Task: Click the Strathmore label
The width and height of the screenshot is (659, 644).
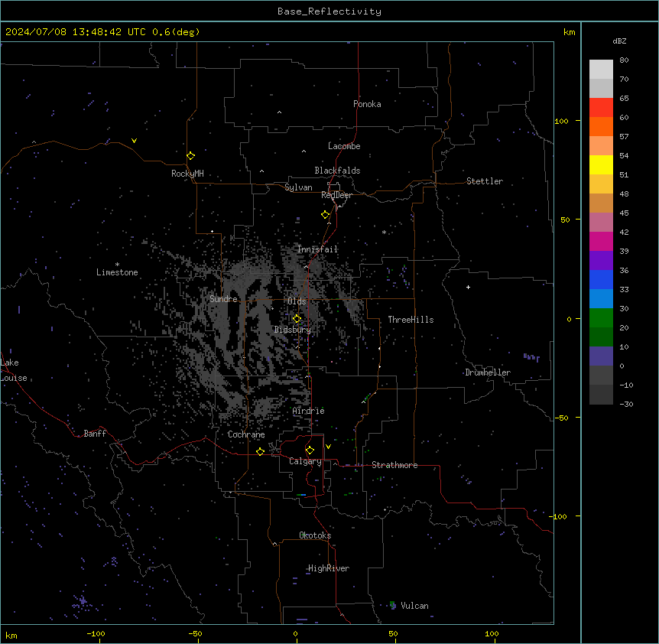Action: click(394, 465)
